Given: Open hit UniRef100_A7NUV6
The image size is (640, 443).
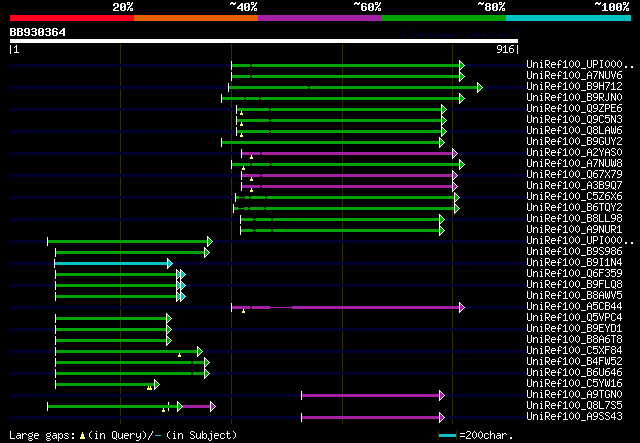Looking at the screenshot, I should click(x=574, y=76).
